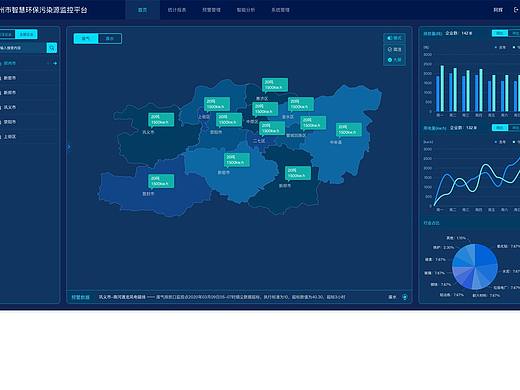Go to the 智能分析 tab

point(246,10)
